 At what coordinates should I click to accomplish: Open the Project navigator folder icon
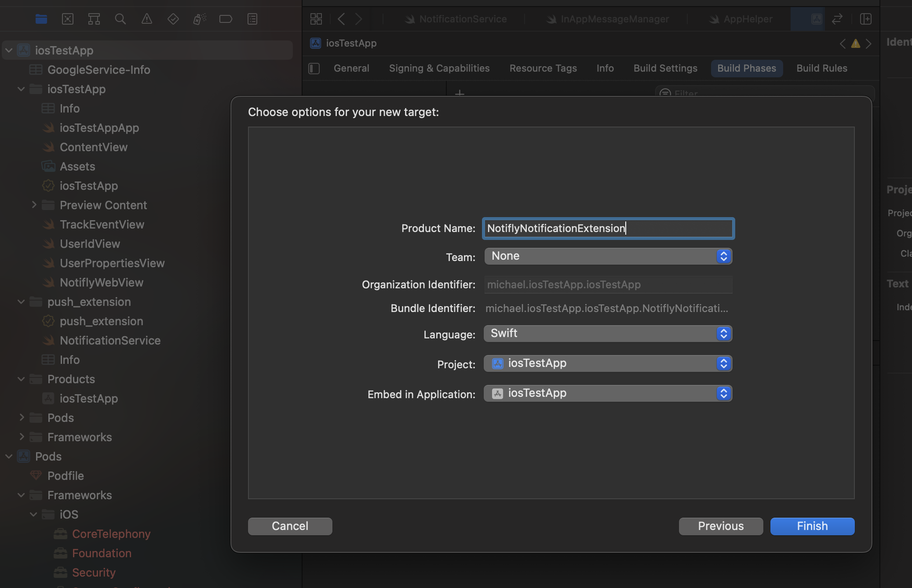[41, 19]
